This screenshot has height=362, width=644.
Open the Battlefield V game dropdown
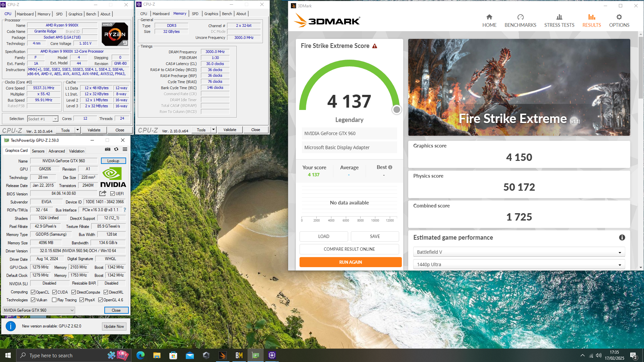coord(519,252)
